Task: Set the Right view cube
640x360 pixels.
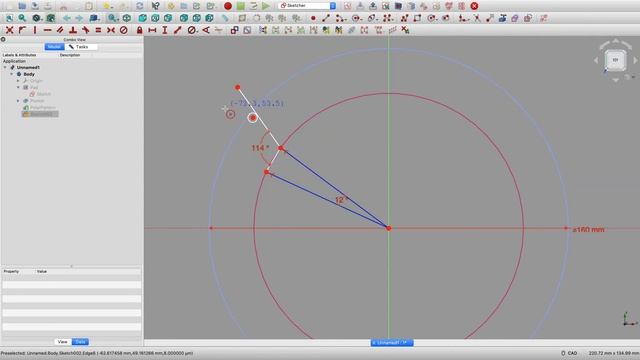Action: pyautogui.click(x=168, y=18)
